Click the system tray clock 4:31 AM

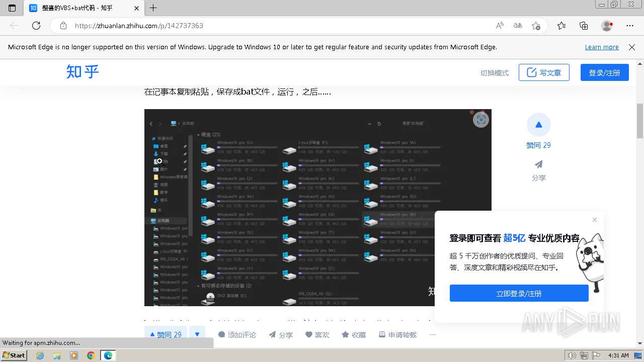click(x=618, y=355)
